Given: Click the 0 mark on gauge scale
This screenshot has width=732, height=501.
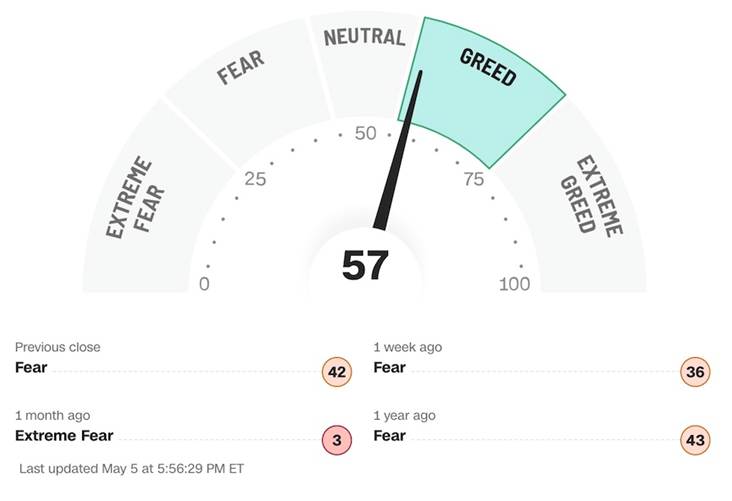Looking at the screenshot, I should pos(205,284).
